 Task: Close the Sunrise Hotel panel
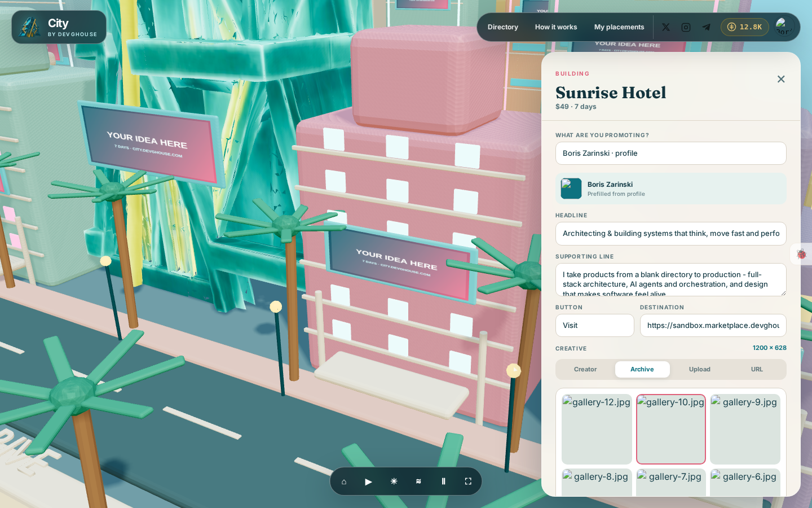pos(781,79)
